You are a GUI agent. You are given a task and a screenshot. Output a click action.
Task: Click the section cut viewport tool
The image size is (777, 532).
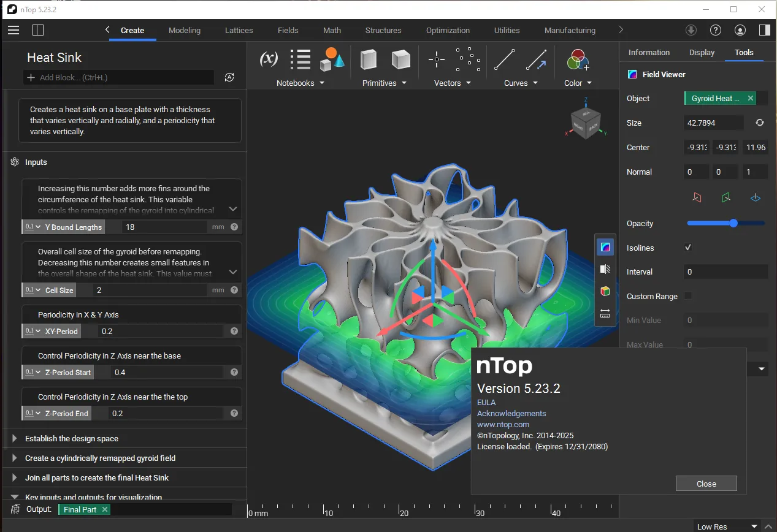605,269
